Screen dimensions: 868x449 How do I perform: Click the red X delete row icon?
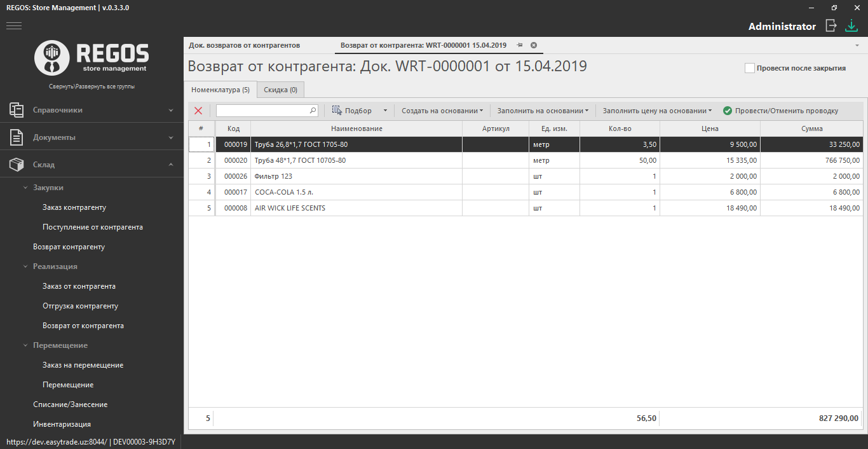coord(198,111)
